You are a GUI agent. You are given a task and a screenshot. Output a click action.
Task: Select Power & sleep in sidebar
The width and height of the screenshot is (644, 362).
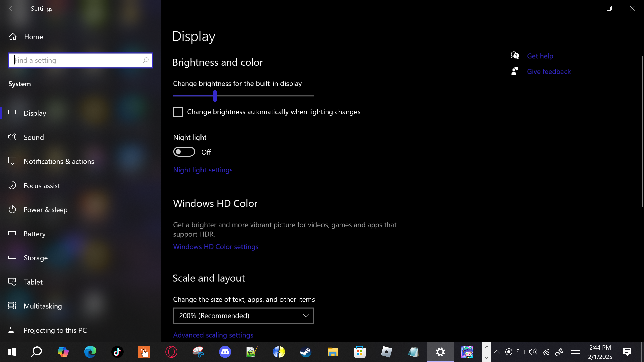pos(46,210)
